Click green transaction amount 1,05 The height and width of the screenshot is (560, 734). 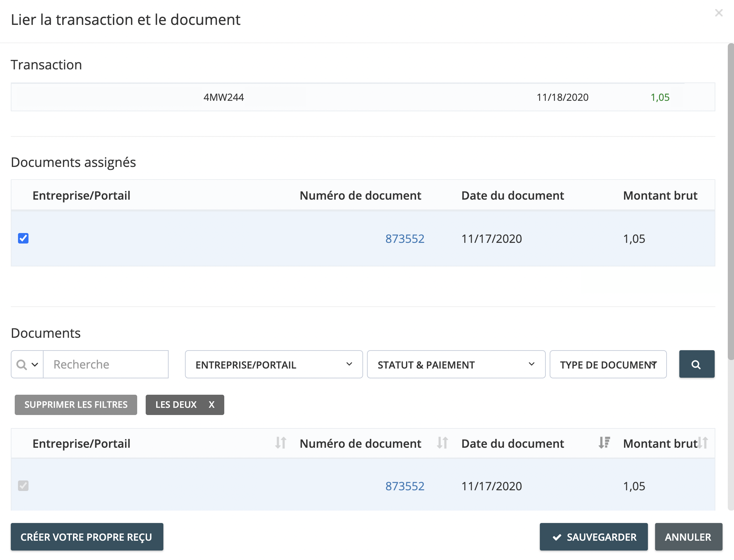[x=660, y=97]
